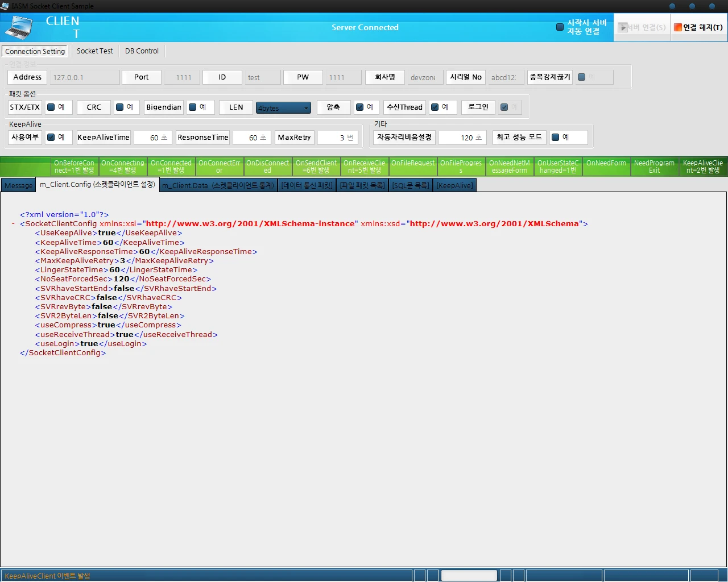Click the NeedProgramExit event indicator
Image resolution: width=728 pixels, height=582 pixels.
tap(655, 167)
